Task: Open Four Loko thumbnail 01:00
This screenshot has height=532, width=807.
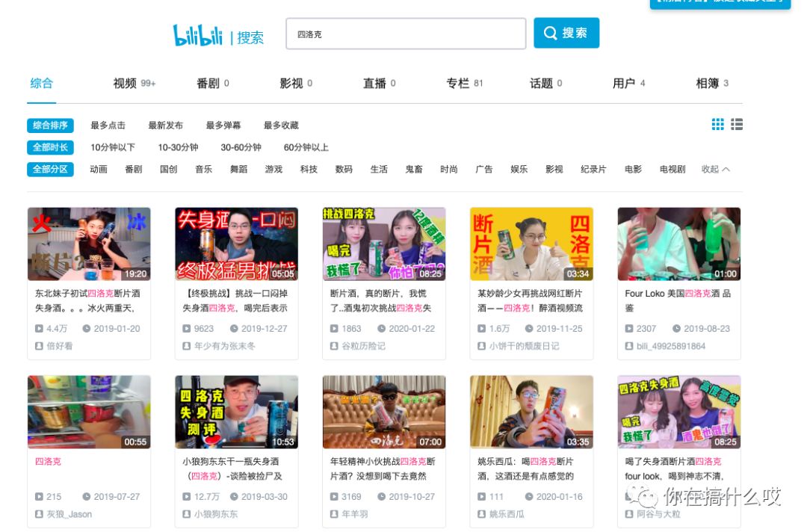Action: coord(678,244)
